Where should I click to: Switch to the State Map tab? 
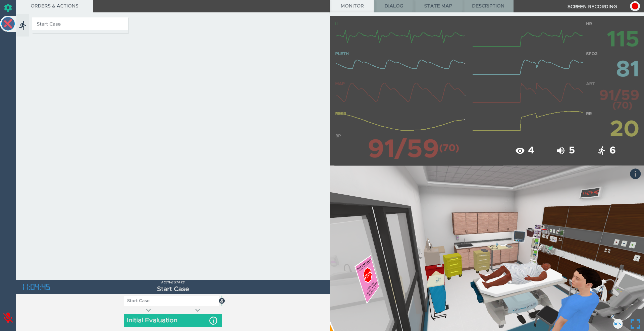pyautogui.click(x=438, y=6)
